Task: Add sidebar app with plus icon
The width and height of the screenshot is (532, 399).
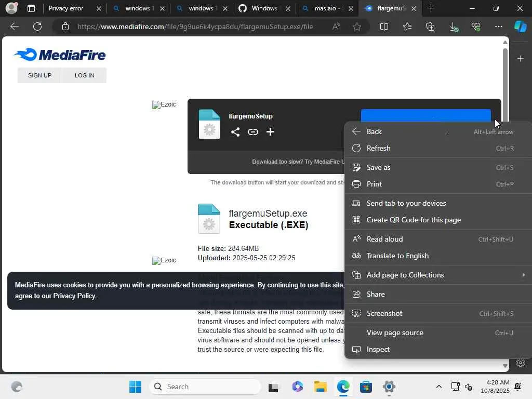Action: click(x=521, y=59)
